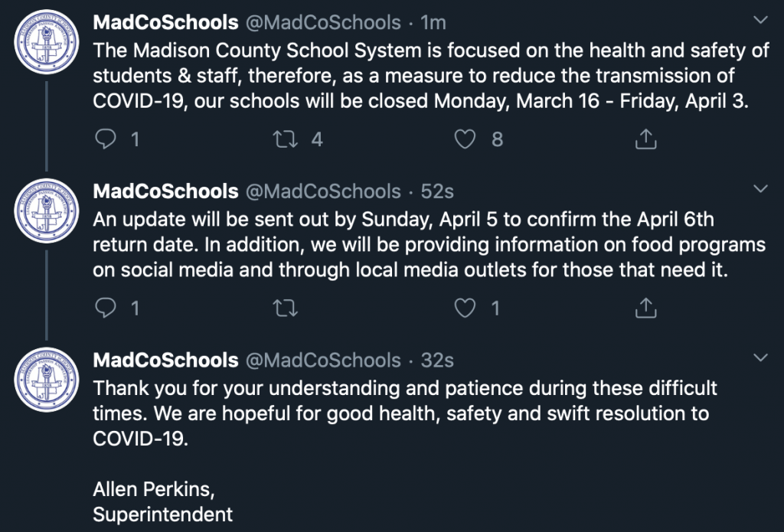Click the avatar on the third tweet
Screen dimensions: 784x532
click(47, 380)
